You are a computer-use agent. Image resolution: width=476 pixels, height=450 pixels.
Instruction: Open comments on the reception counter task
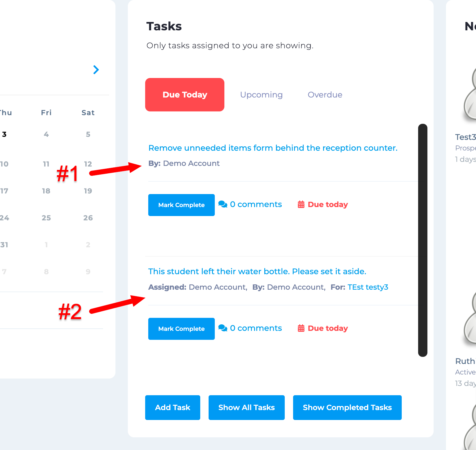[256, 204]
